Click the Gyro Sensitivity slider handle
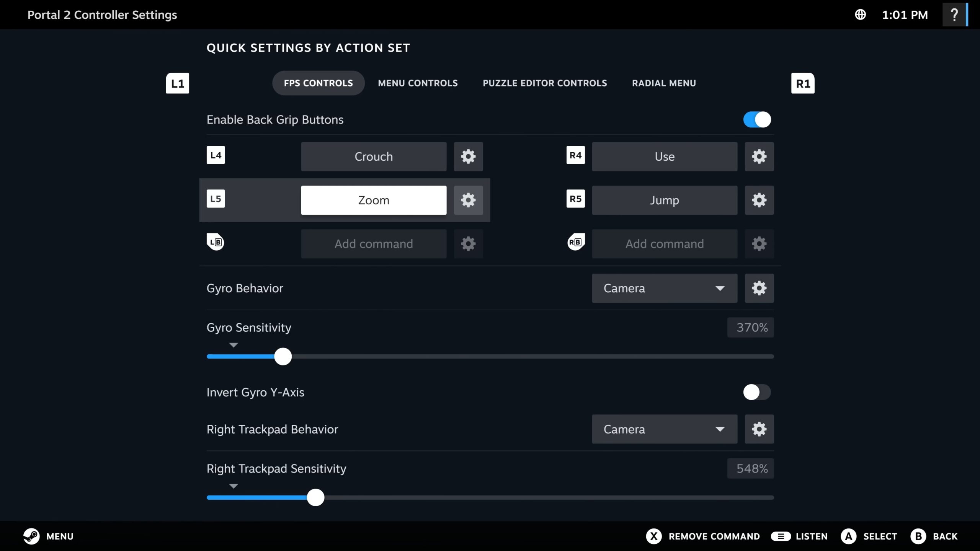Image resolution: width=980 pixels, height=551 pixels. pos(283,357)
